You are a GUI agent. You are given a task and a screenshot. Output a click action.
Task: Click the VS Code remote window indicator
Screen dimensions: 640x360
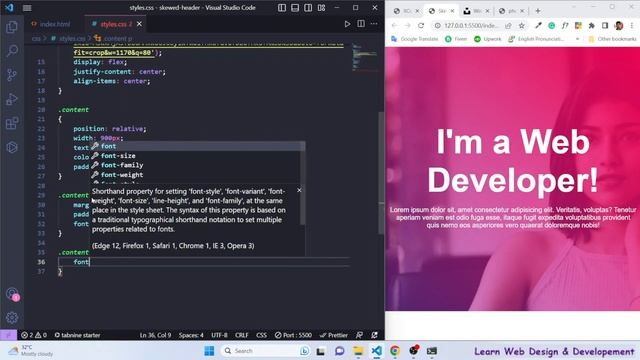(x=8, y=335)
